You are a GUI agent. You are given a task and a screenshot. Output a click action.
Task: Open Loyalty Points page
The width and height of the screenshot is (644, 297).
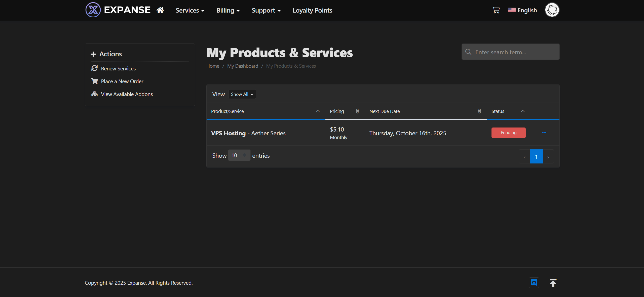pyautogui.click(x=312, y=10)
